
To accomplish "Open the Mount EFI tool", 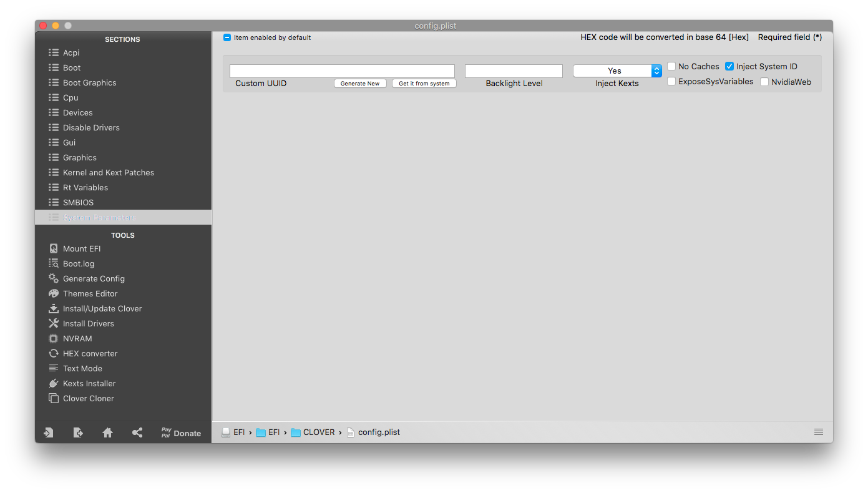I will (x=81, y=248).
